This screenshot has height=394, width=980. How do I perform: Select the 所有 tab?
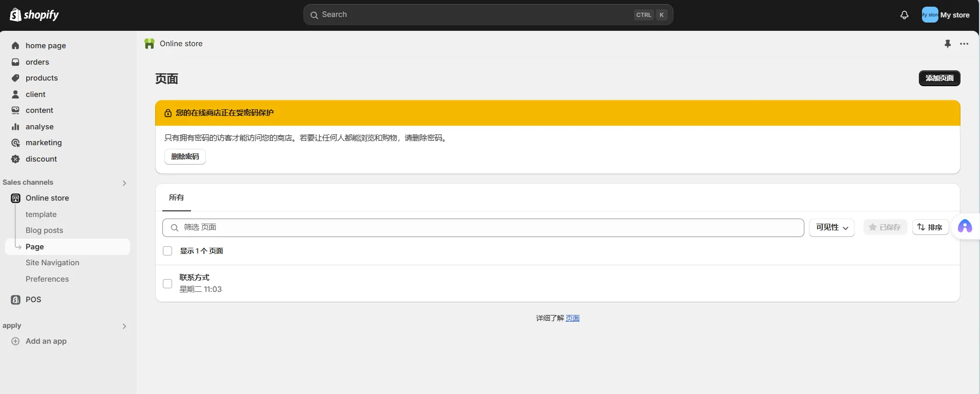pos(176,198)
